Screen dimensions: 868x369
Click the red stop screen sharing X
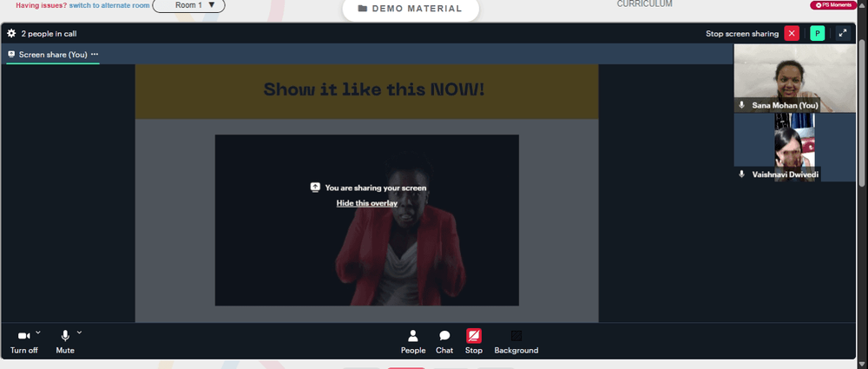point(792,33)
